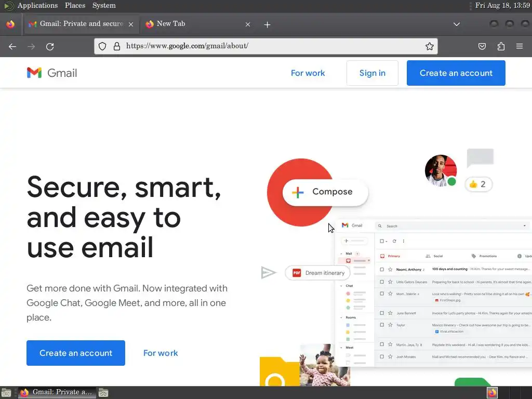The height and width of the screenshot is (399, 532).
Task: Collapse the Chat section in mockup sidebar
Action: [341, 286]
